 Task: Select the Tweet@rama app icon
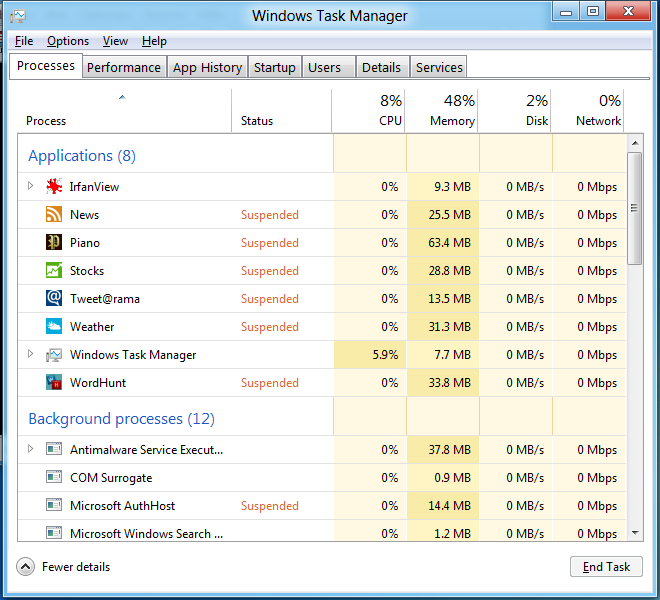(x=54, y=298)
